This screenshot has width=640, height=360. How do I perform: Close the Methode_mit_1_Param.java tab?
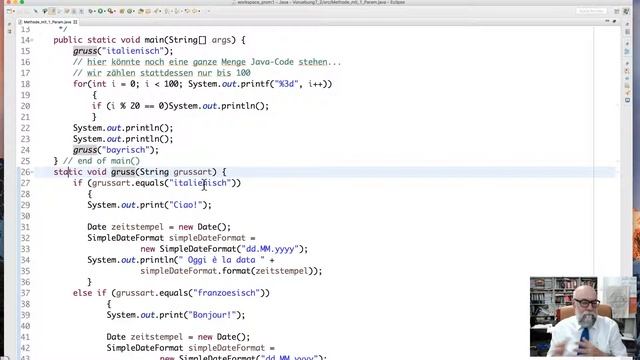pyautogui.click(x=75, y=22)
